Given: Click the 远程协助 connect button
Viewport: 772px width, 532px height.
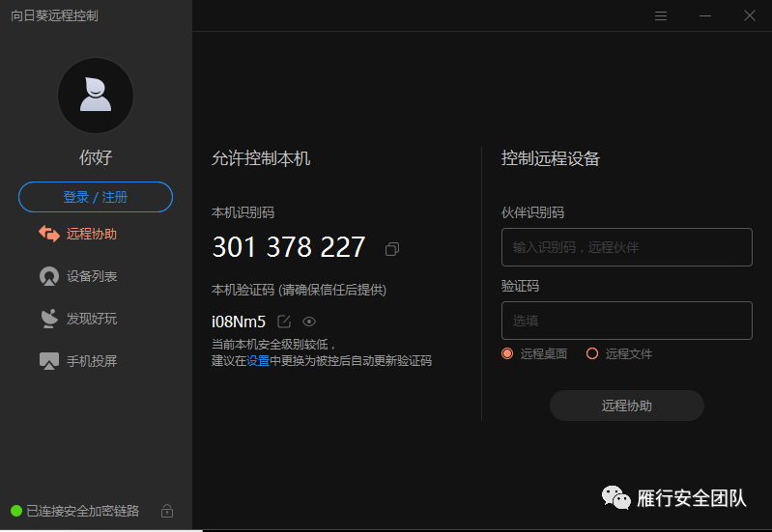Looking at the screenshot, I should click(627, 406).
